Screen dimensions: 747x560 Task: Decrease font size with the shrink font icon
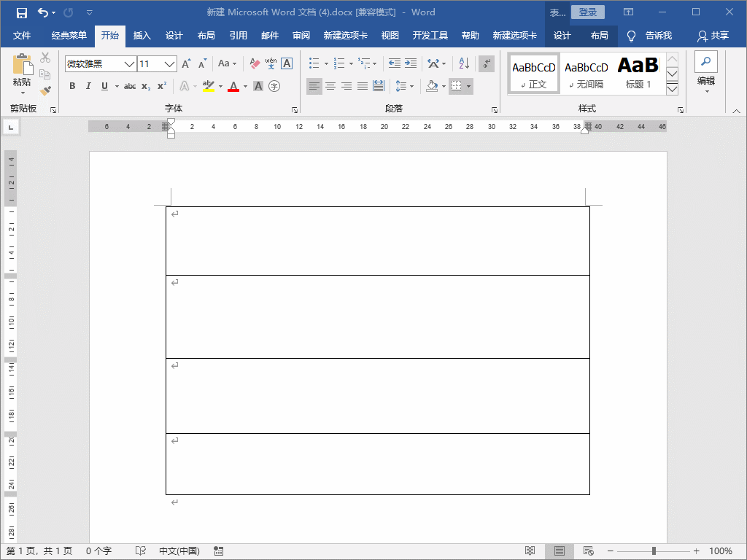point(203,63)
